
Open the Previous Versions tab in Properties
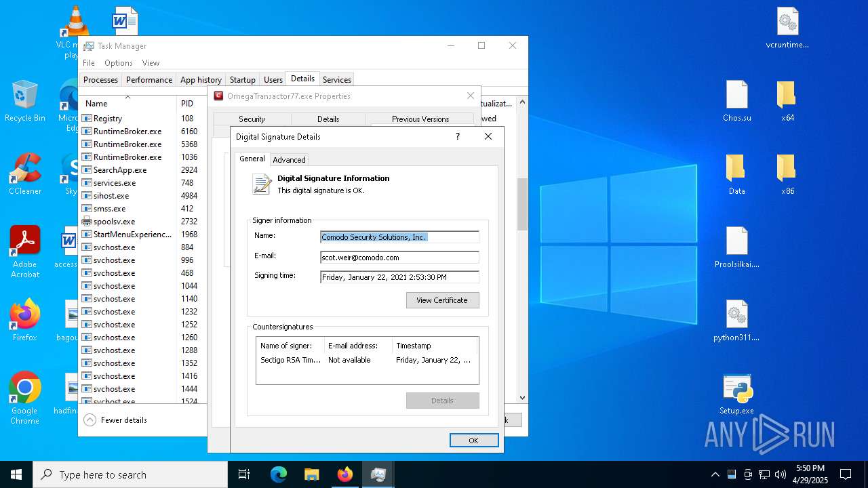(x=420, y=119)
